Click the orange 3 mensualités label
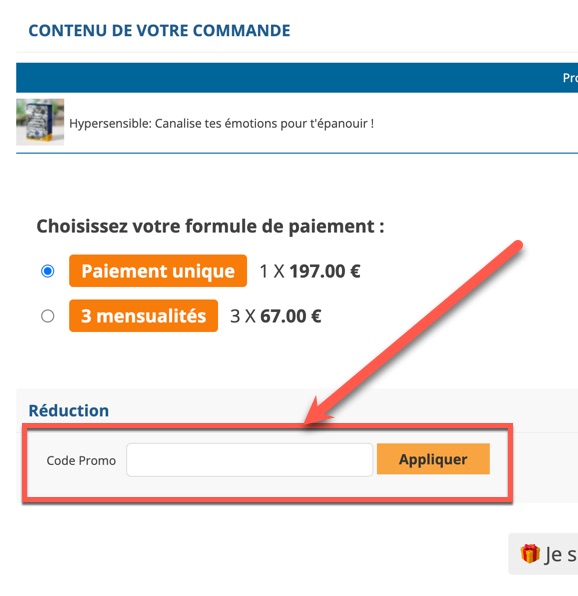578x596 pixels. point(143,316)
